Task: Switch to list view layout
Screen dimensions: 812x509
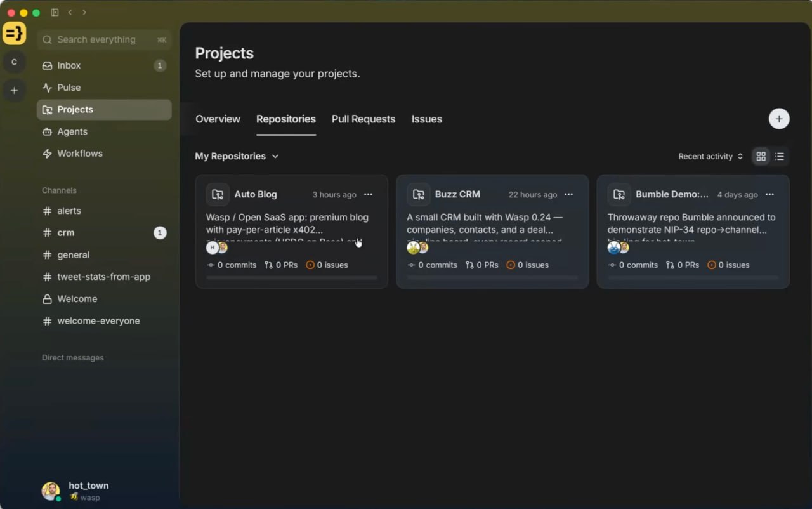Action: click(780, 156)
